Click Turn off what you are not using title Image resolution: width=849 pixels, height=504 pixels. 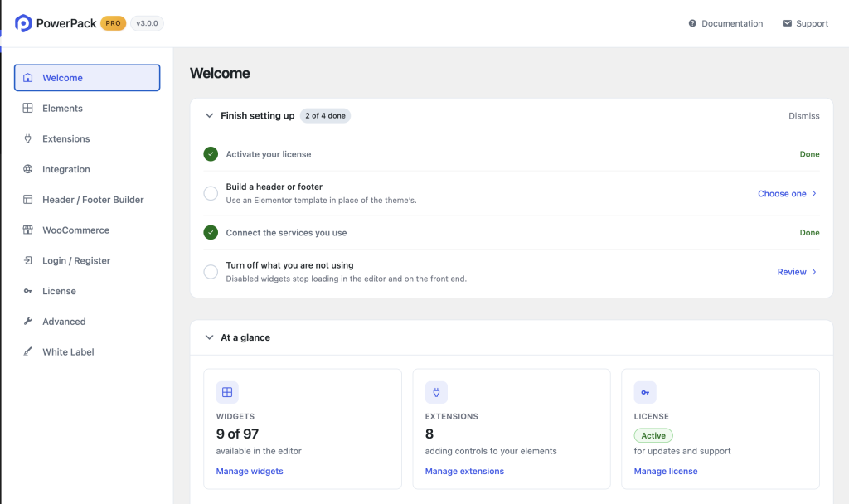coord(289,265)
